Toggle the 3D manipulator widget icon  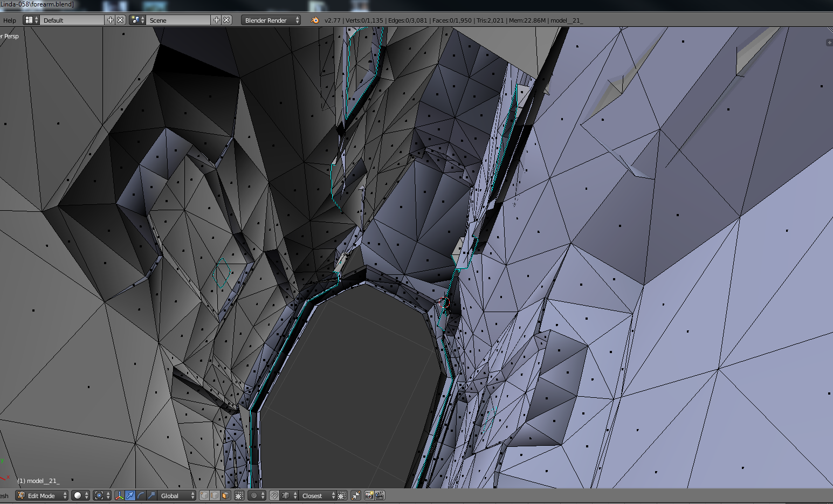(120, 495)
